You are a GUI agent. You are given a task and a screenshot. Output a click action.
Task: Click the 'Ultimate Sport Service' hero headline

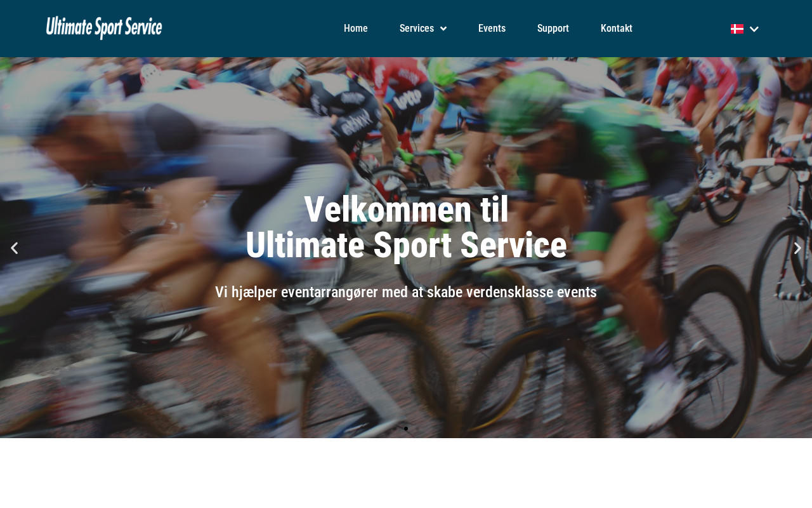(406, 246)
